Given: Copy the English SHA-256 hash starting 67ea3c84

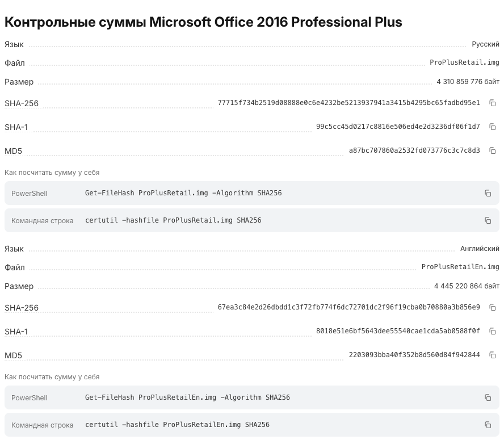Looking at the screenshot, I should point(493,307).
